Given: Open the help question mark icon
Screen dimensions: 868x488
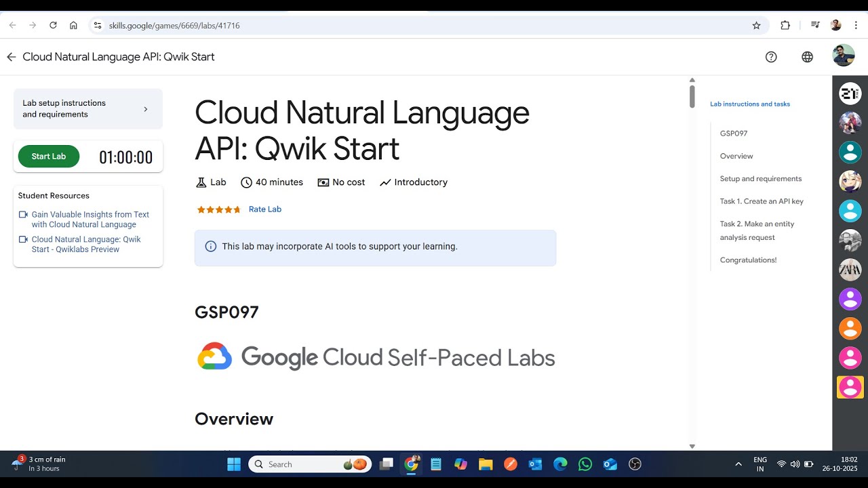Looking at the screenshot, I should pos(771,57).
